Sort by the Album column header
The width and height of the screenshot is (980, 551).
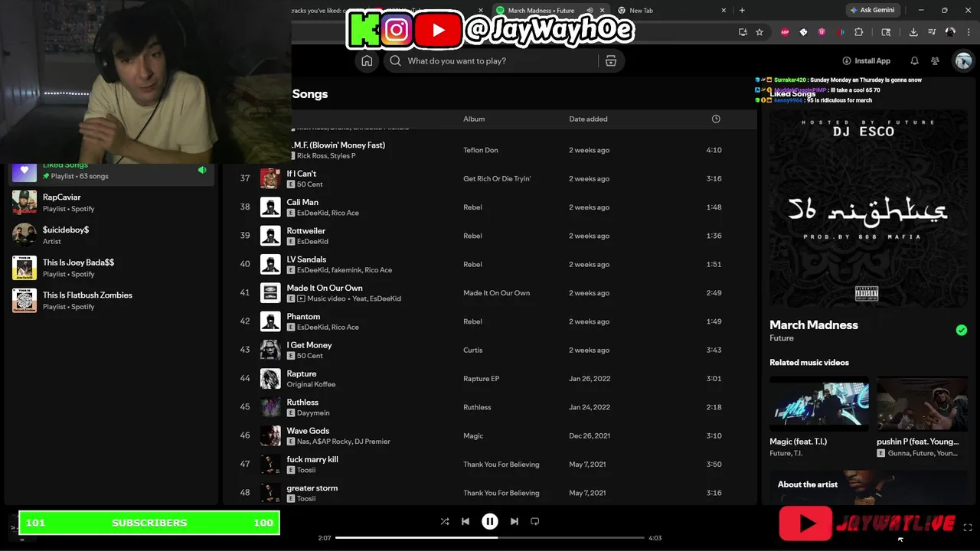[x=474, y=119]
